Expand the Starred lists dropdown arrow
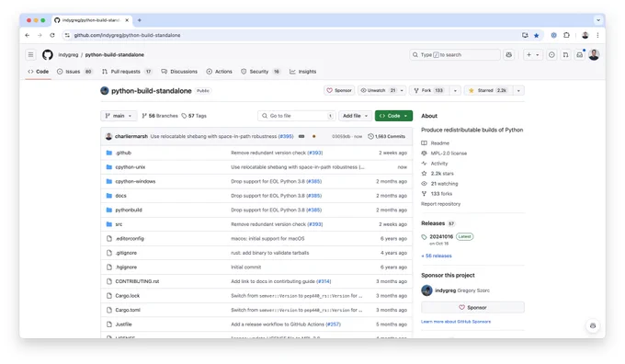The height and width of the screenshot is (364, 625). [x=518, y=90]
